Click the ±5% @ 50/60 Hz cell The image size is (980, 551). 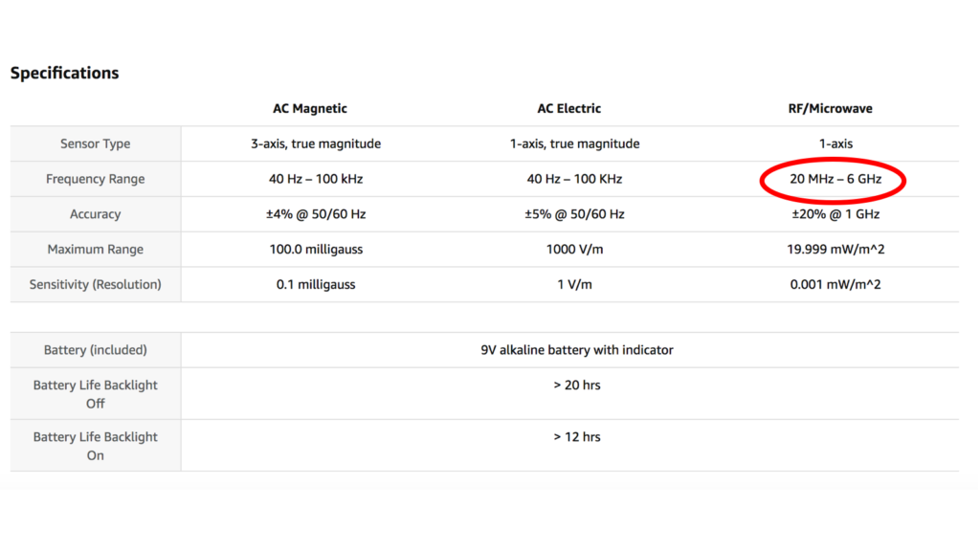tap(574, 214)
